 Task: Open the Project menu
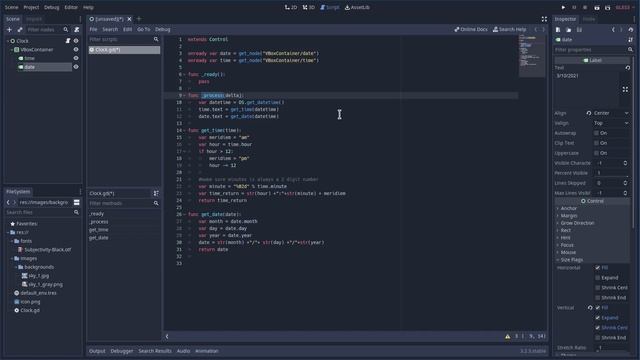click(31, 7)
